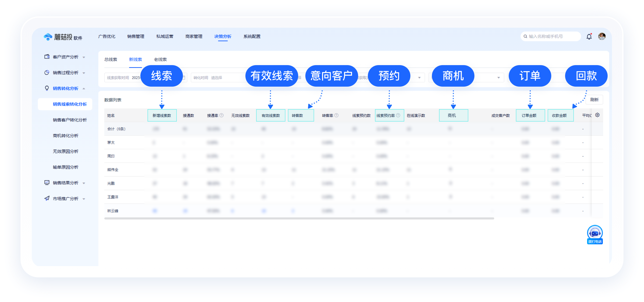
Task: Select the 客户资产分析 sidebar icon
Action: tap(46, 57)
